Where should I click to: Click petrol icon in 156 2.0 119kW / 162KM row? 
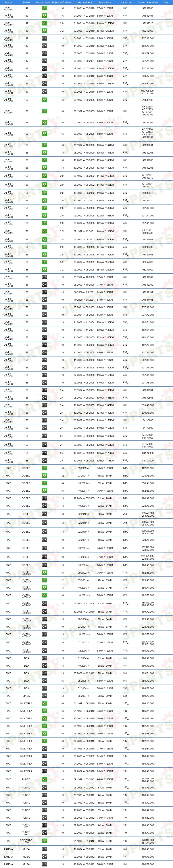[44, 208]
